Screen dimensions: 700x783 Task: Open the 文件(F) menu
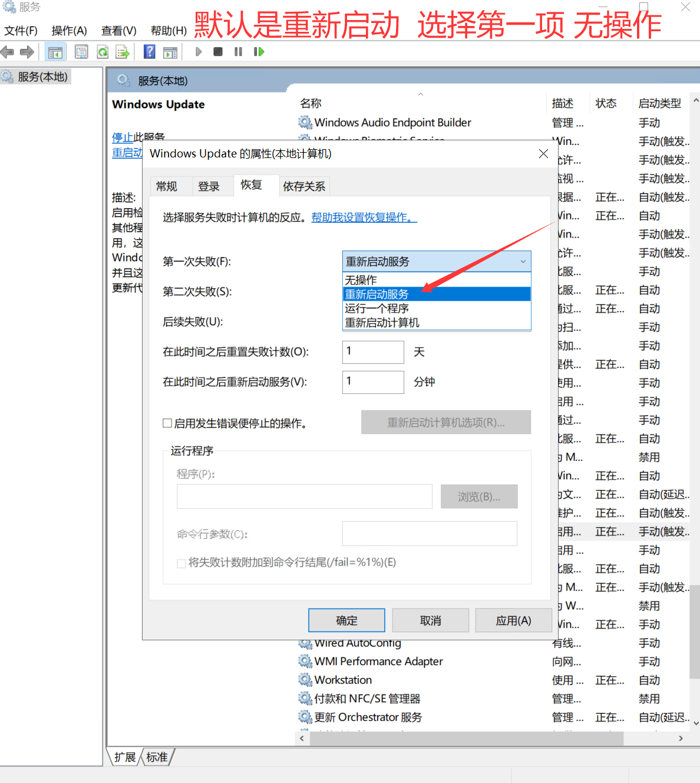pos(21,31)
